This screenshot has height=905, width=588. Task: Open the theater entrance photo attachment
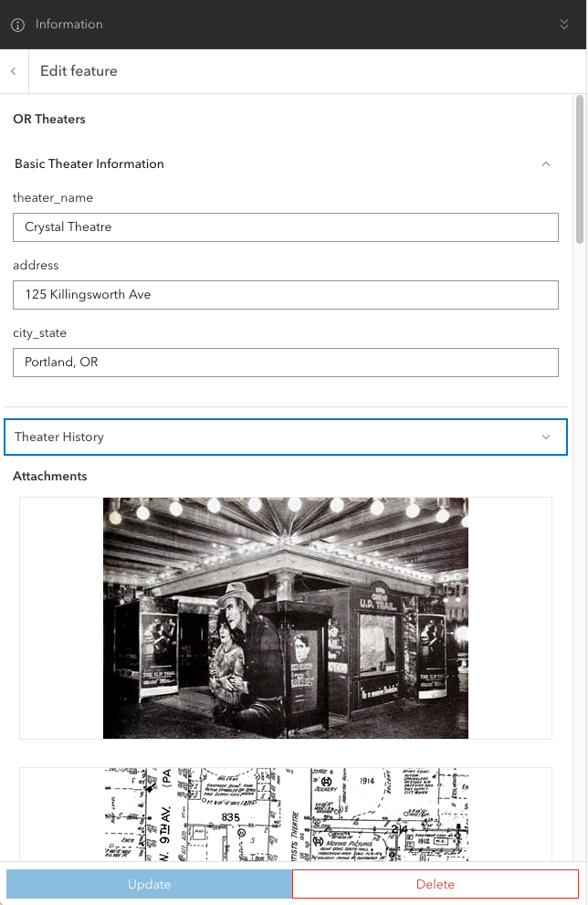click(286, 618)
